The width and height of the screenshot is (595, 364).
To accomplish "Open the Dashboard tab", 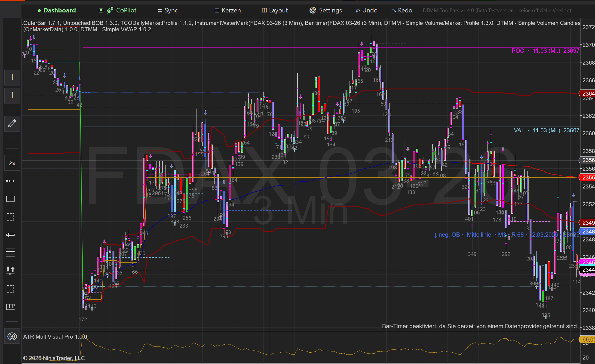I will (57, 10).
